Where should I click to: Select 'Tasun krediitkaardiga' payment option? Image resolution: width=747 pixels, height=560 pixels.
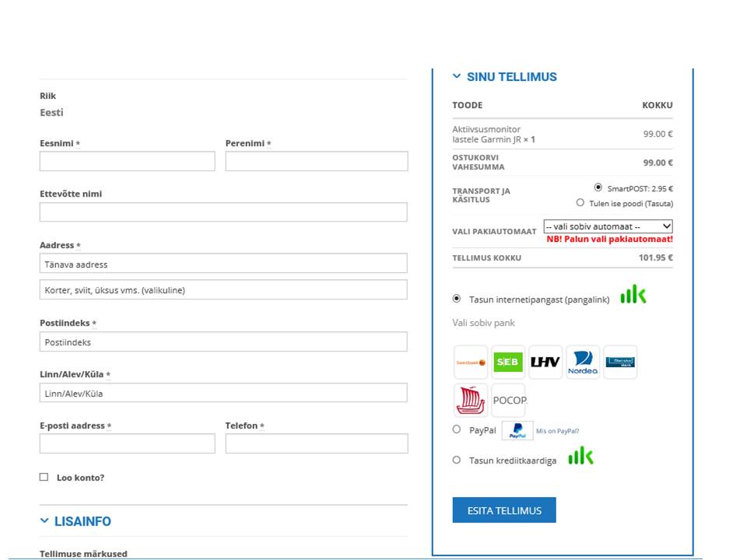[x=457, y=460]
